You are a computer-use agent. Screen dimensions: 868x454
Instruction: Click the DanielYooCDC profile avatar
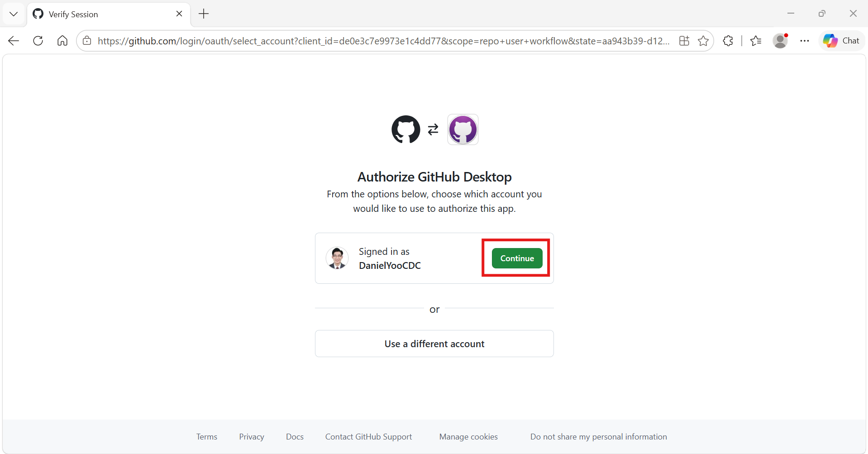(337, 258)
